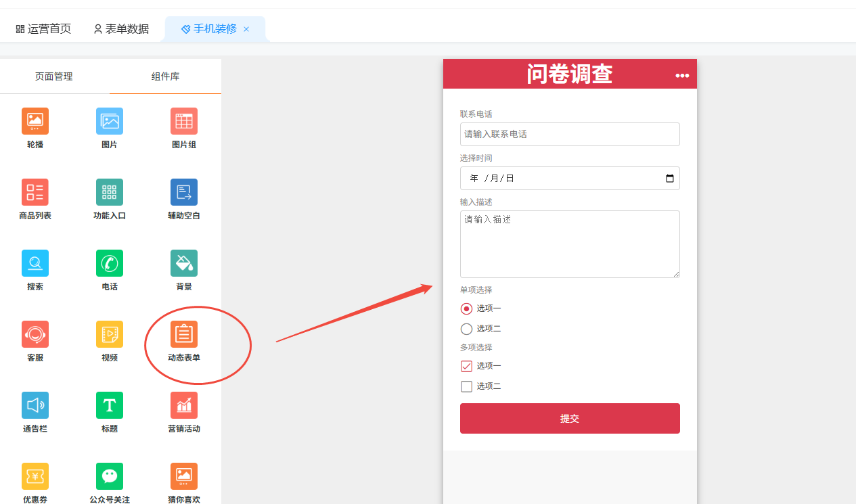Click the 电话 phone component icon

(110, 264)
